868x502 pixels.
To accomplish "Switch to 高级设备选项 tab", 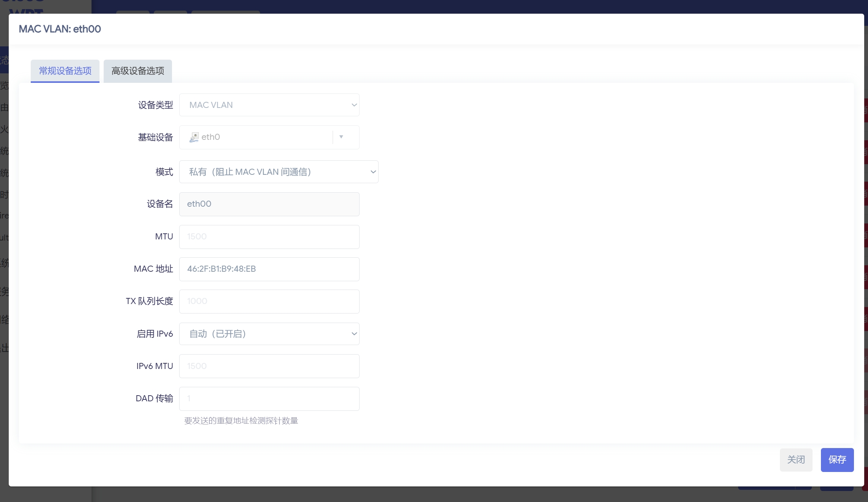I will click(137, 71).
